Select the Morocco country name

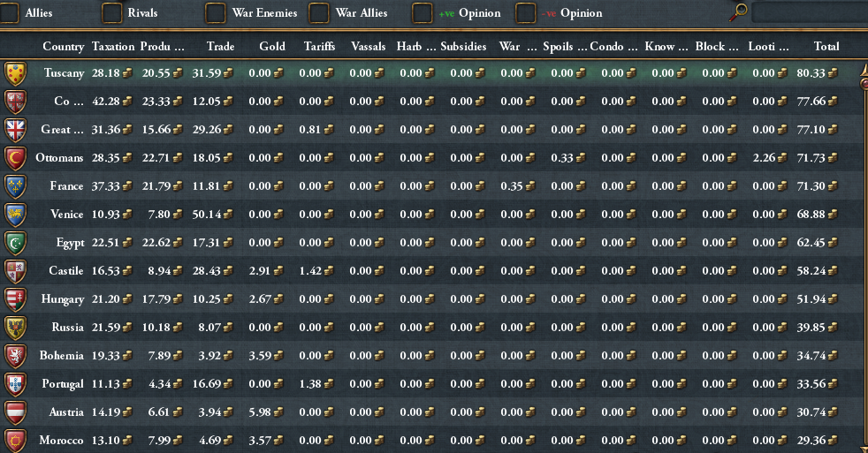click(62, 441)
